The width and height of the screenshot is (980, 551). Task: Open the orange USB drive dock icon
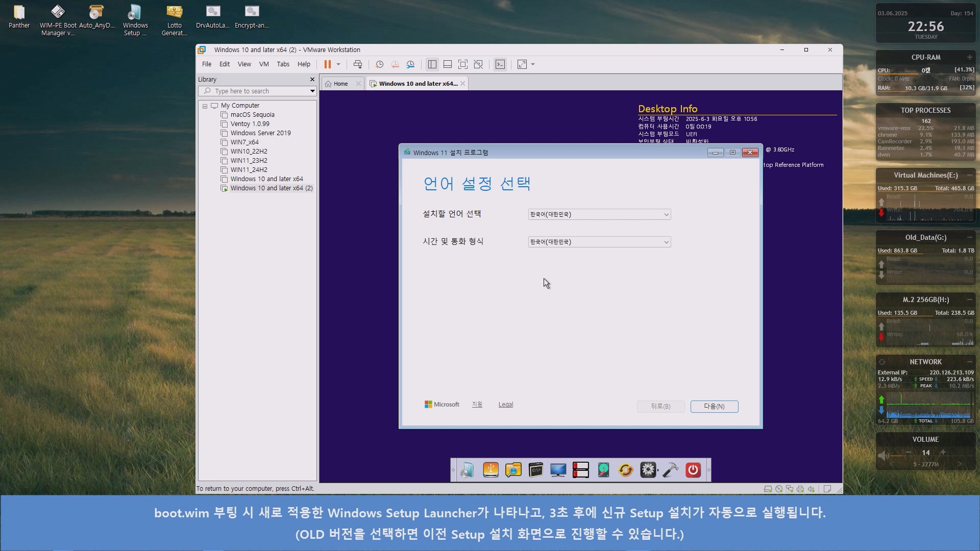click(x=491, y=470)
